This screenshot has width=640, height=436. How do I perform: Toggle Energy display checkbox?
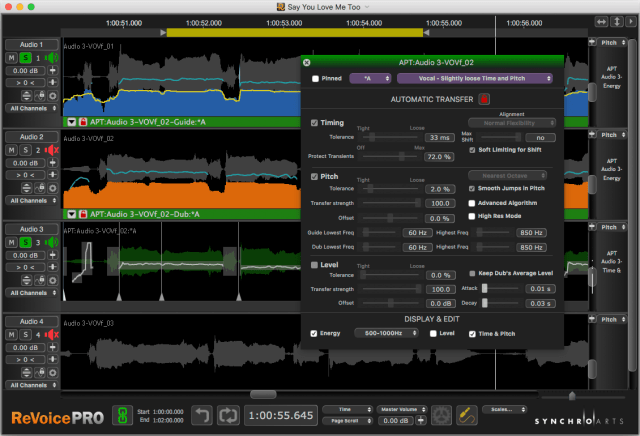click(313, 334)
